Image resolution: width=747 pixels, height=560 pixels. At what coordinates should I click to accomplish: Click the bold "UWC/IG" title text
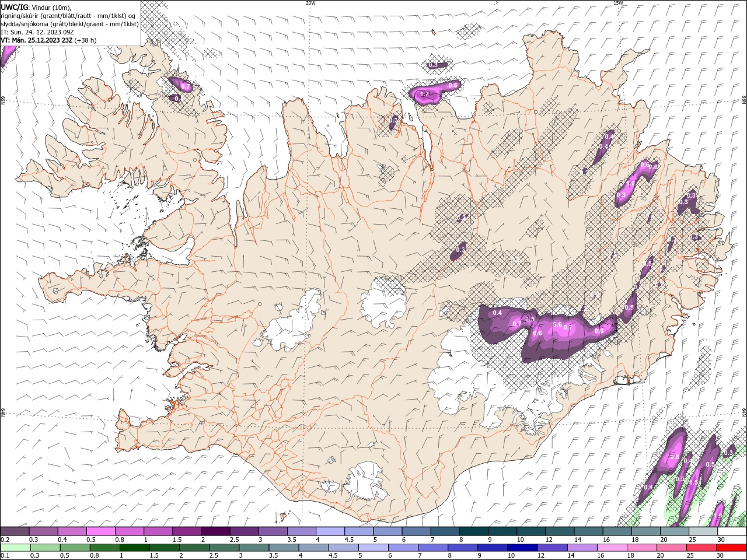(x=14, y=7)
